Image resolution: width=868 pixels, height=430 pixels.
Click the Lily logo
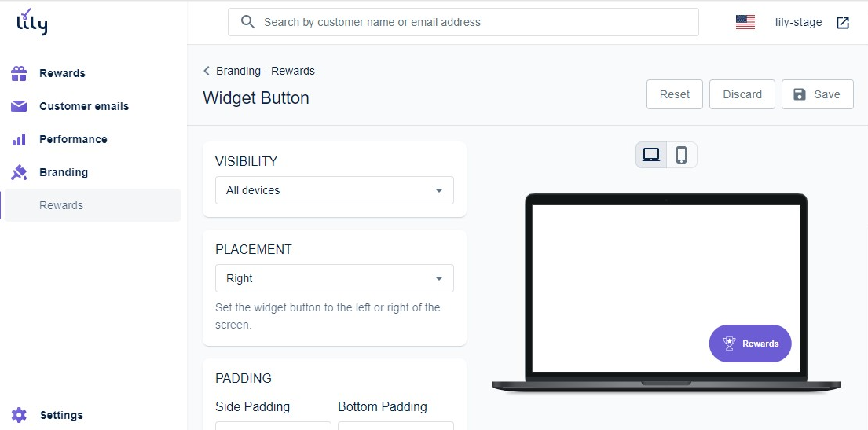[x=32, y=22]
